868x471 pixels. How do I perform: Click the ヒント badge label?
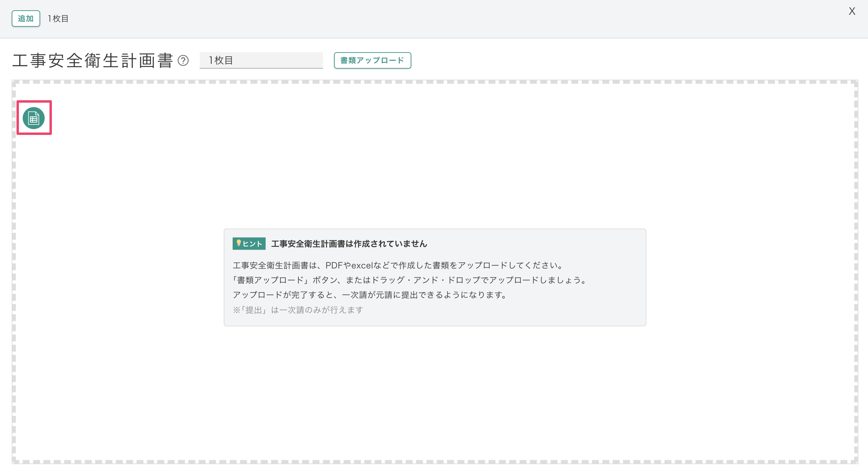[253, 244]
